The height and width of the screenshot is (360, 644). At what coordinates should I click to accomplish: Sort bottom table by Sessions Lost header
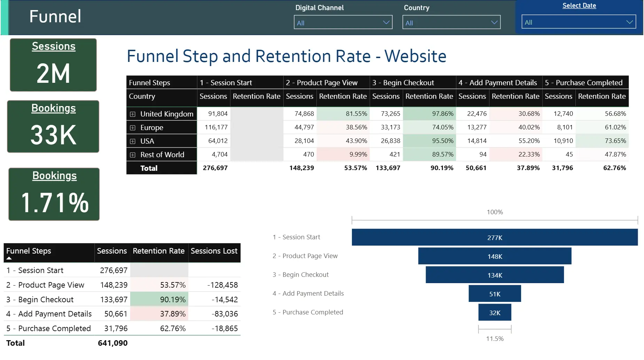tap(214, 251)
